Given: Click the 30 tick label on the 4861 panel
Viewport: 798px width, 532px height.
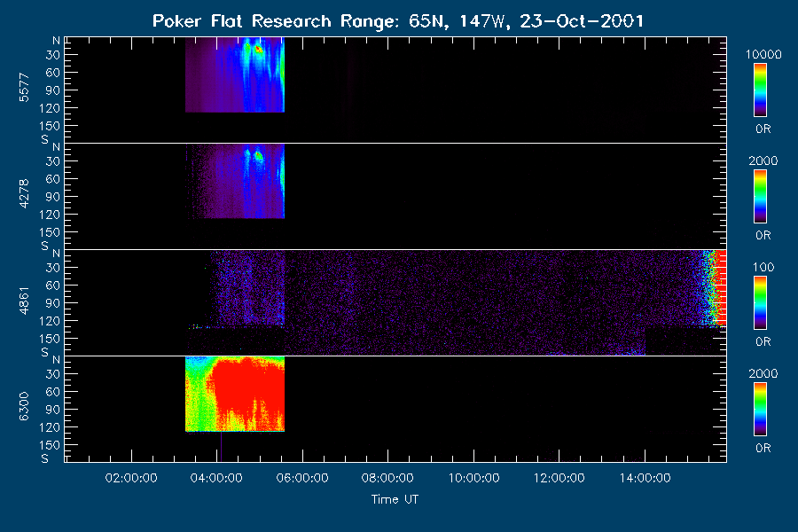Looking at the screenshot, I should point(53,267).
